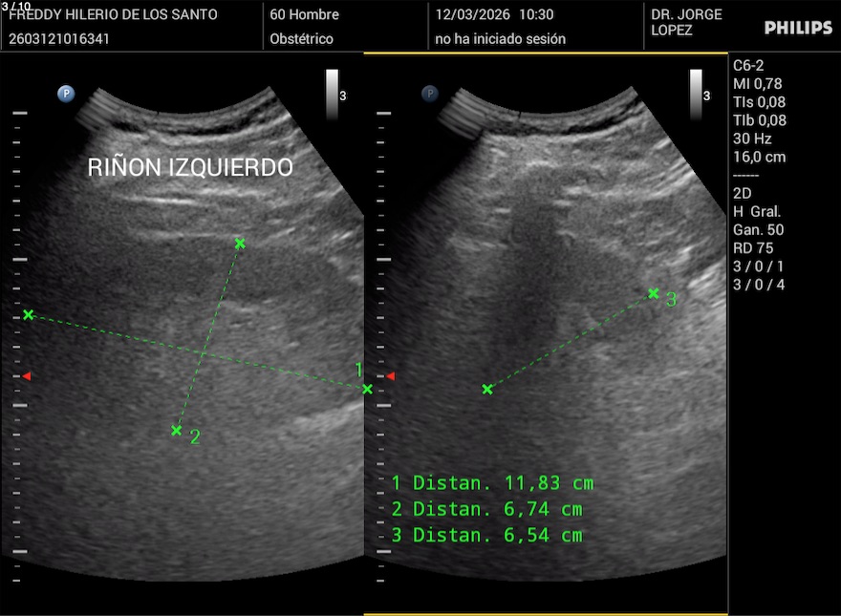Click the Obstétrico exam type label
The image size is (841, 616).
tap(302, 39)
